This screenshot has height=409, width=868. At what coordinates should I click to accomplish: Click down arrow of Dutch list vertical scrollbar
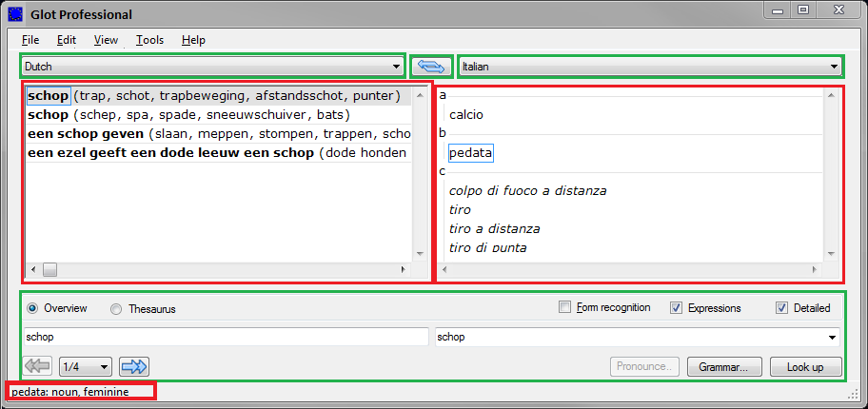420,253
